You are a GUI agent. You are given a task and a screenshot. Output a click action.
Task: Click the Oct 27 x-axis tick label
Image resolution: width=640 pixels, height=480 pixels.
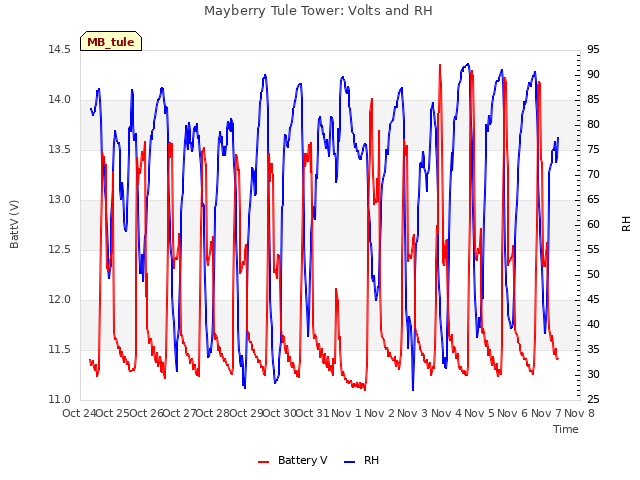tap(180, 413)
